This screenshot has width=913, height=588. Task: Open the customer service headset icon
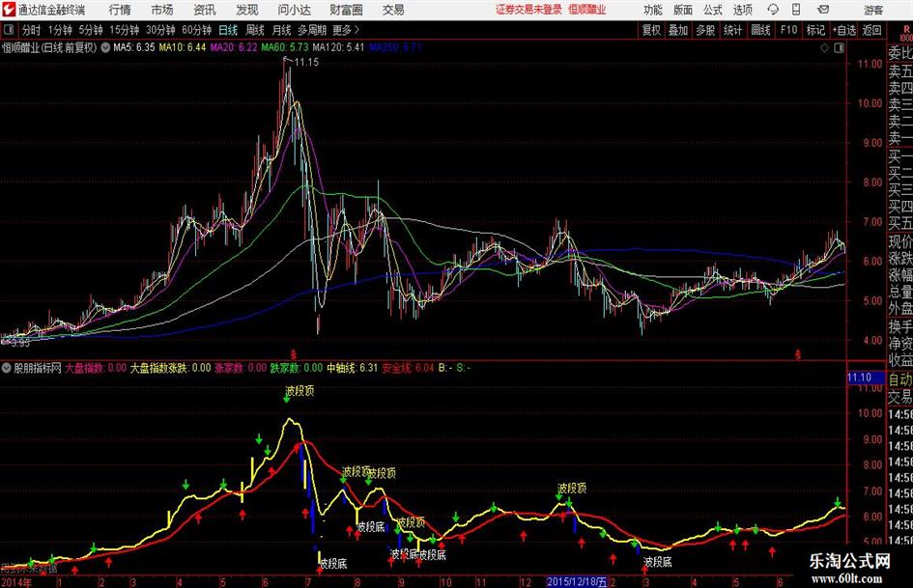[x=773, y=10]
